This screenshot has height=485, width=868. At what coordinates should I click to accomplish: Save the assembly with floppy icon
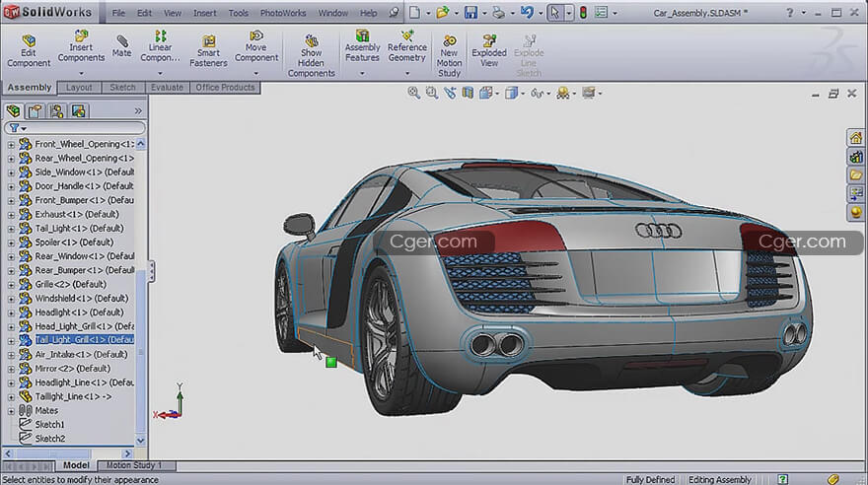pos(470,12)
